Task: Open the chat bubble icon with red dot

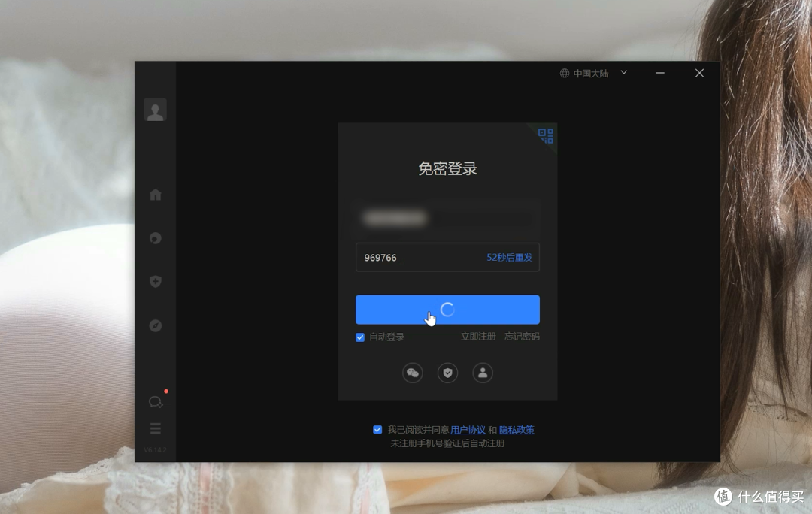Action: (x=156, y=401)
